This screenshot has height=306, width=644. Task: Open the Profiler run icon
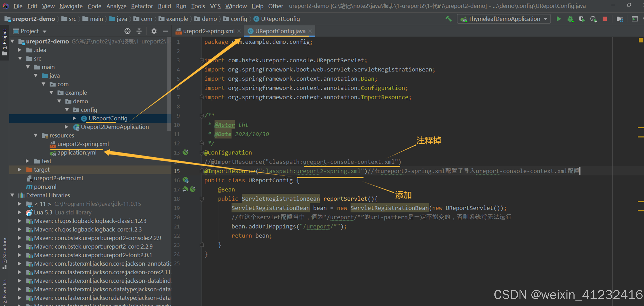point(593,19)
